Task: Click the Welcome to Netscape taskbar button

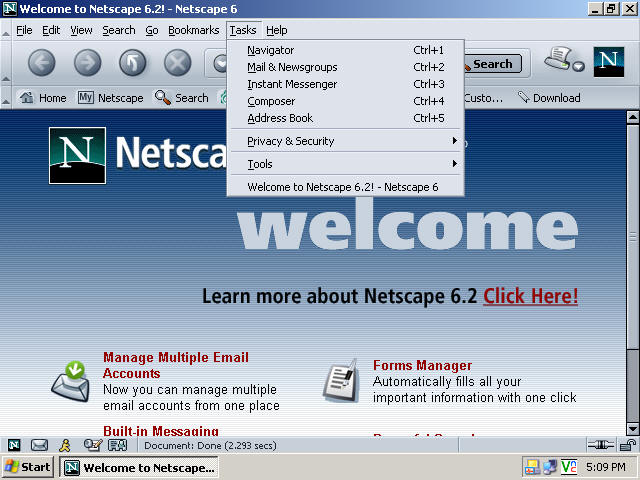Action: point(139,467)
